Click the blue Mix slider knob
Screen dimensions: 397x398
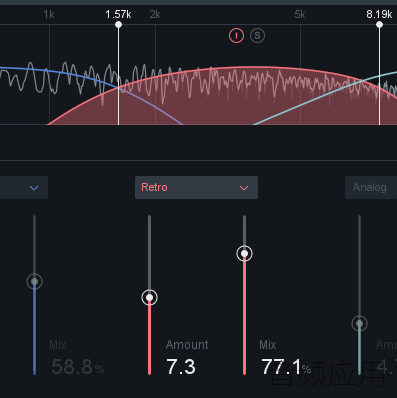[x=34, y=282]
